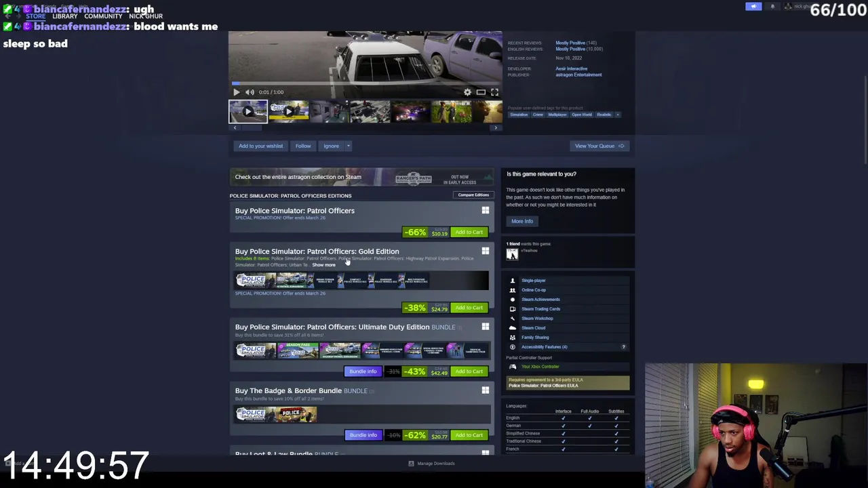Image resolution: width=868 pixels, height=488 pixels.
Task: Click Windows icon on Patrol Officers base purchase
Action: coord(486,211)
